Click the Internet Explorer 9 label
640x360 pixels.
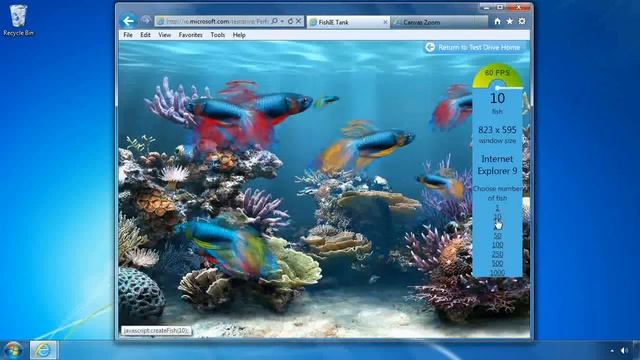[x=497, y=165]
